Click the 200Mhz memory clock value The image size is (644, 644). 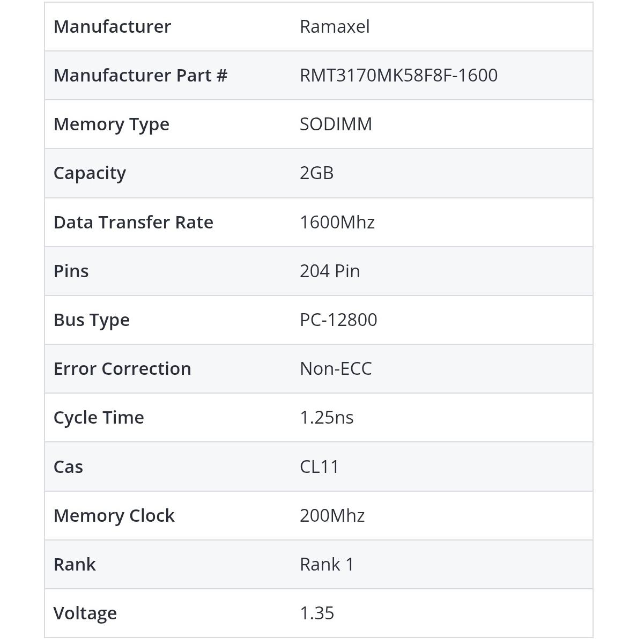pos(332,516)
